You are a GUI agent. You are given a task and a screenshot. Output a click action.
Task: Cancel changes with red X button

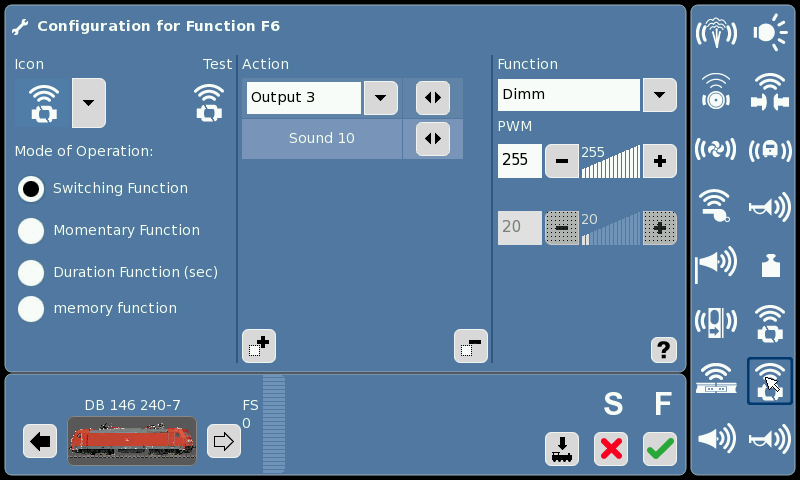click(x=611, y=449)
